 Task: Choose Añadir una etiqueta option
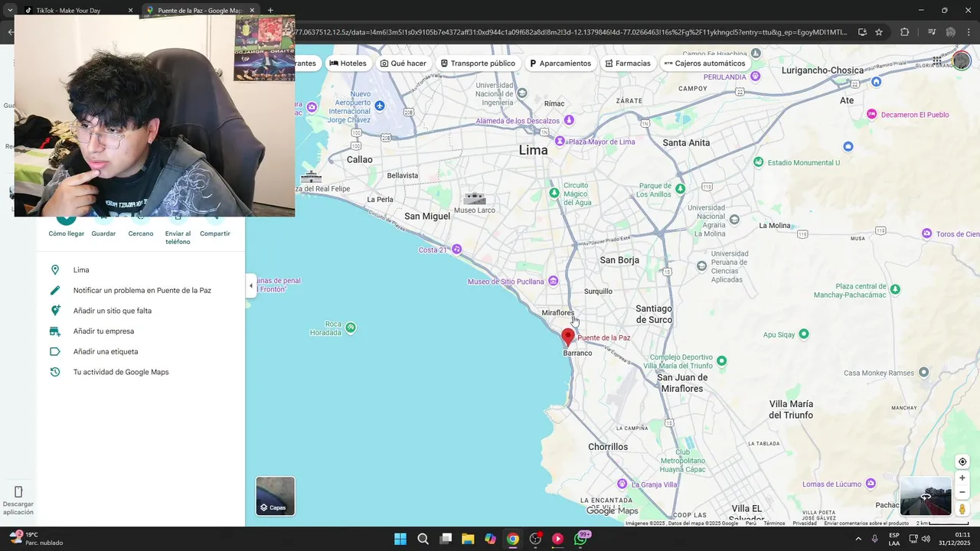coord(142,352)
